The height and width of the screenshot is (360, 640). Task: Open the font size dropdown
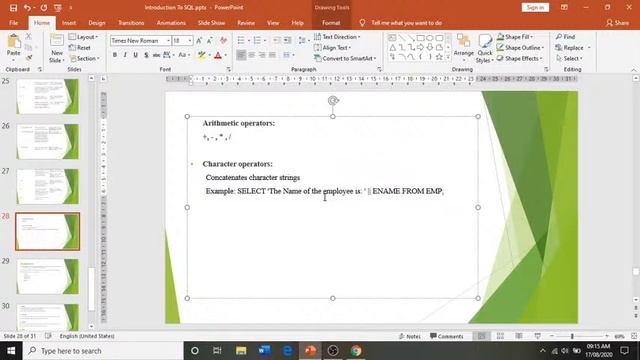pyautogui.click(x=190, y=40)
